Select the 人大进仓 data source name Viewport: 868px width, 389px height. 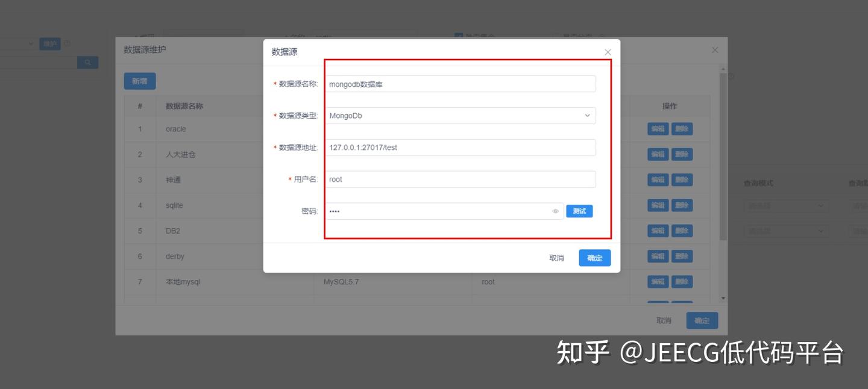181,154
